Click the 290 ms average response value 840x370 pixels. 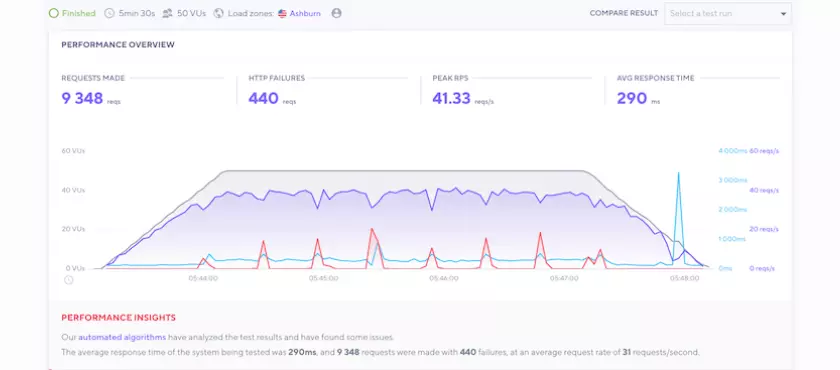(x=632, y=98)
